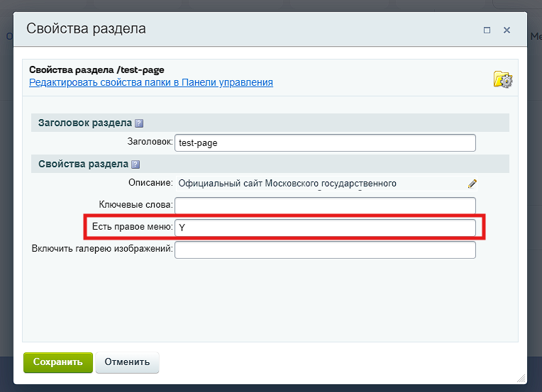This screenshot has height=392, width=542.
Task: Click pencil icon to edit Описание
Action: coord(472,184)
